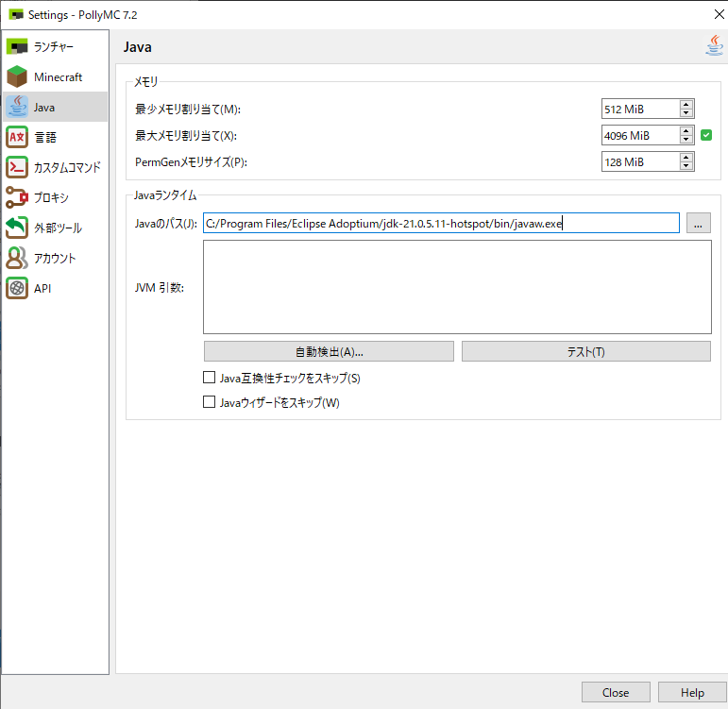The height and width of the screenshot is (709, 728).
Task: Close the Settings window with X
Action: pyautogui.click(x=719, y=14)
